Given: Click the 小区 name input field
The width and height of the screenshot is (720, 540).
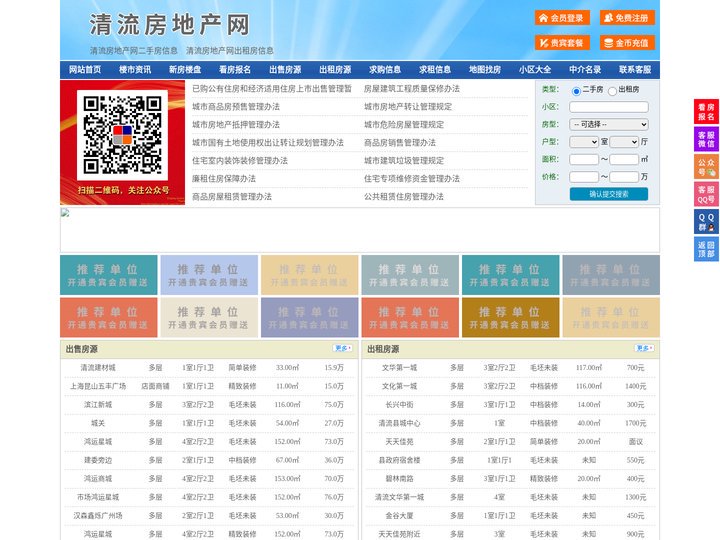Looking at the screenshot, I should [x=609, y=107].
